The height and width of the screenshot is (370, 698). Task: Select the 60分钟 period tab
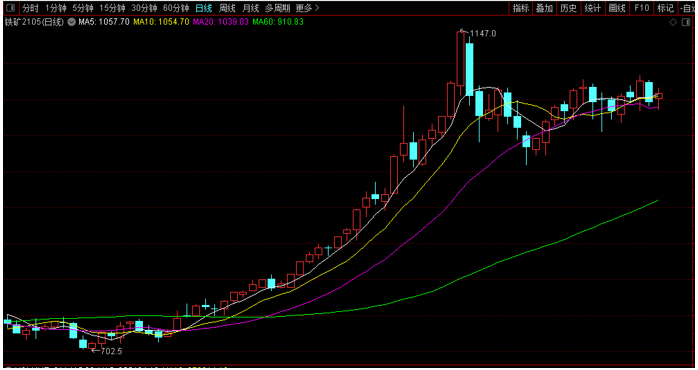[176, 8]
